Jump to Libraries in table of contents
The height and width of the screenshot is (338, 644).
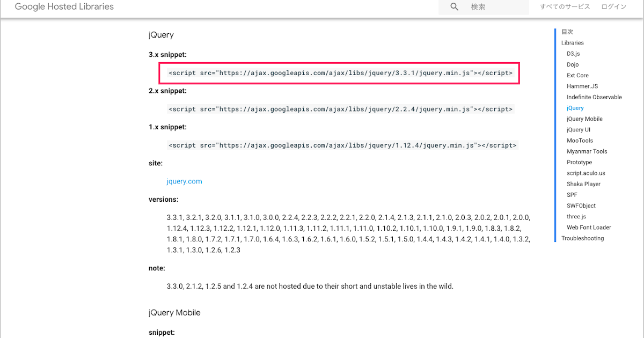point(573,43)
